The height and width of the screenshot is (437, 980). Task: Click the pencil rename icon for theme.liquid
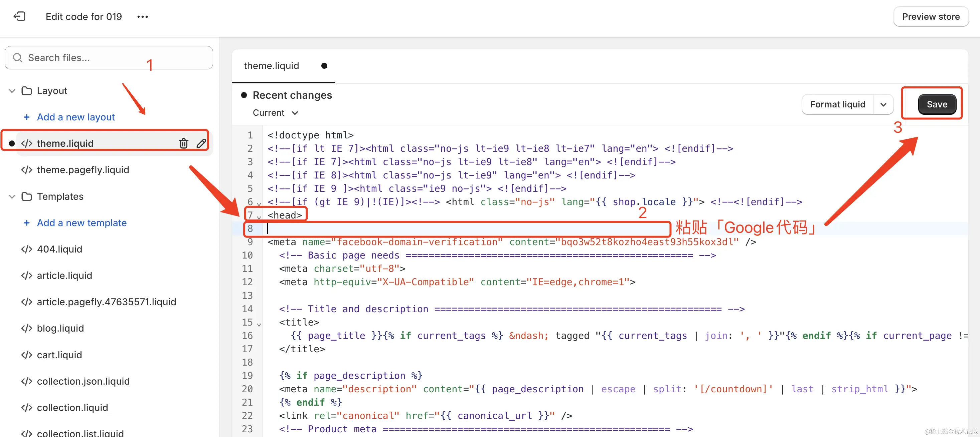(201, 143)
